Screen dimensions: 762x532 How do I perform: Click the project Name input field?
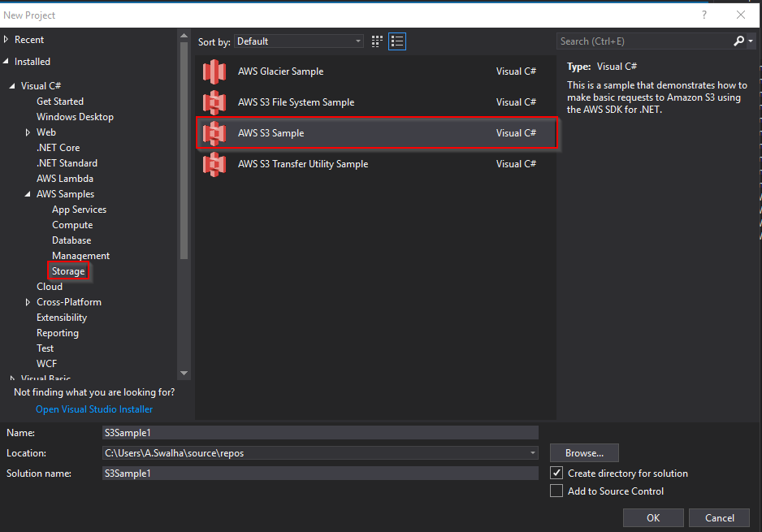click(x=320, y=432)
